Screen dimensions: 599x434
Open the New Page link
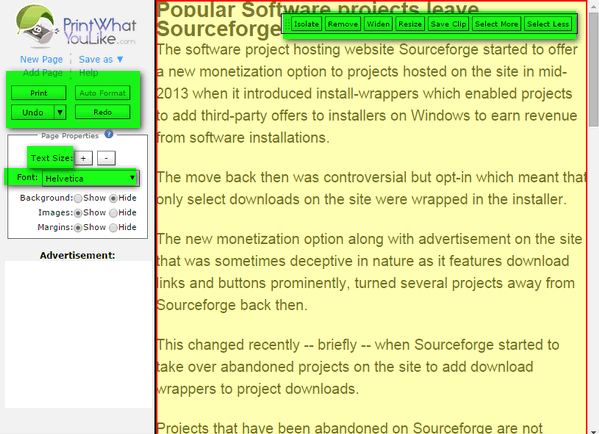pos(41,59)
